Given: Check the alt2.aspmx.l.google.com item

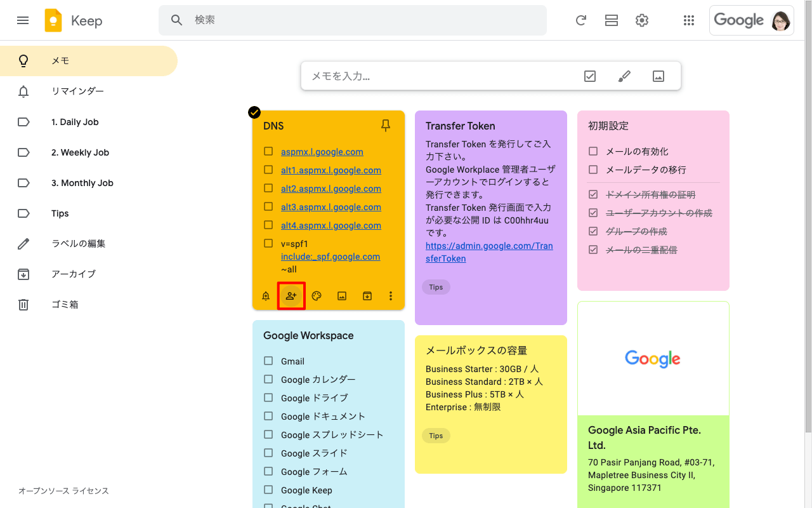Looking at the screenshot, I should 268,189.
